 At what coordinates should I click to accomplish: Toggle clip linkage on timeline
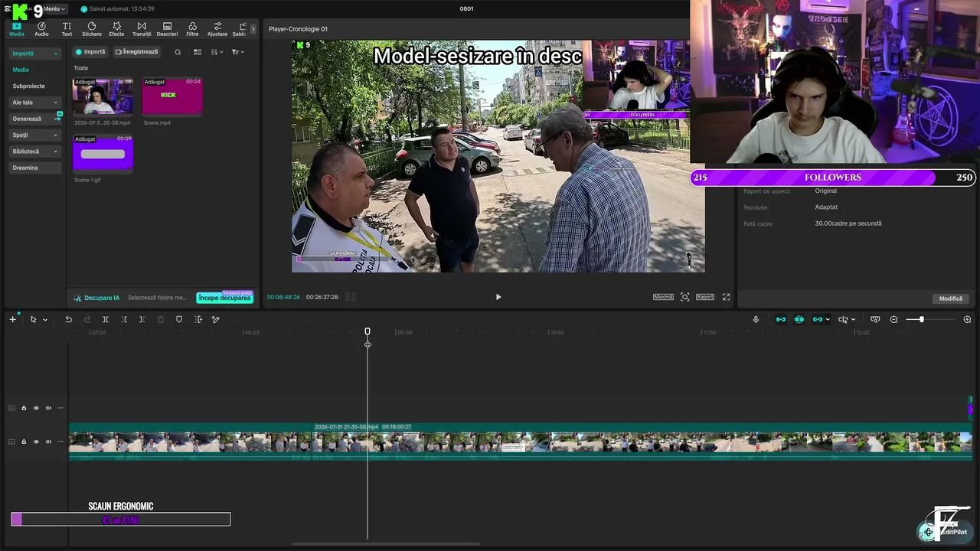818,319
